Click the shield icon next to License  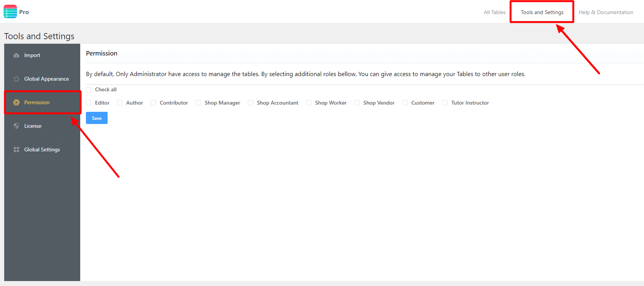pyautogui.click(x=16, y=126)
